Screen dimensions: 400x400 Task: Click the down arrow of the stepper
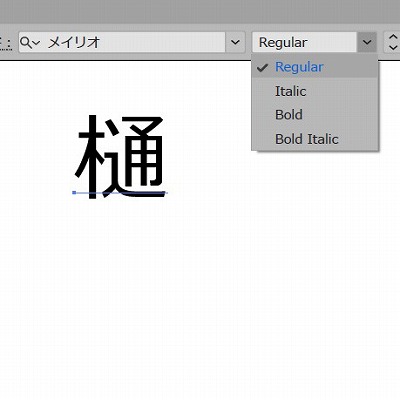coord(393,47)
